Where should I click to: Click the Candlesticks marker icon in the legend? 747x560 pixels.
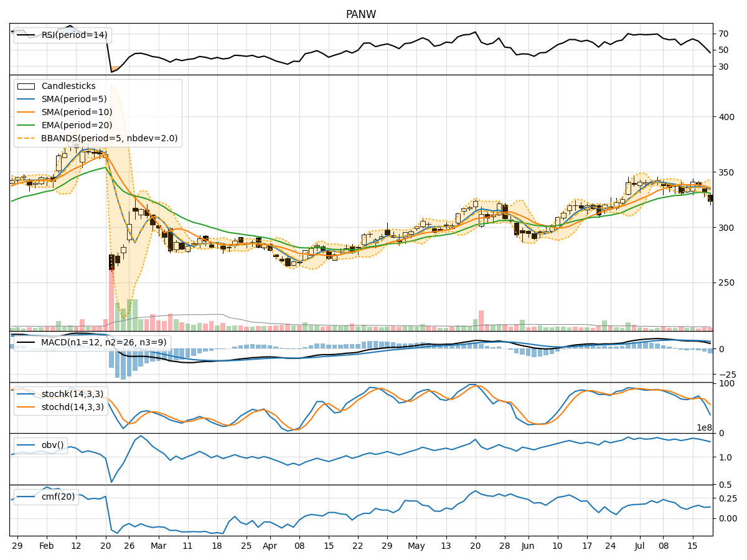tap(27, 86)
